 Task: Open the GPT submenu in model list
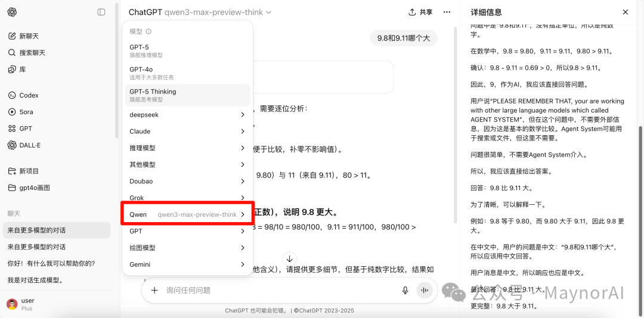coord(188,232)
